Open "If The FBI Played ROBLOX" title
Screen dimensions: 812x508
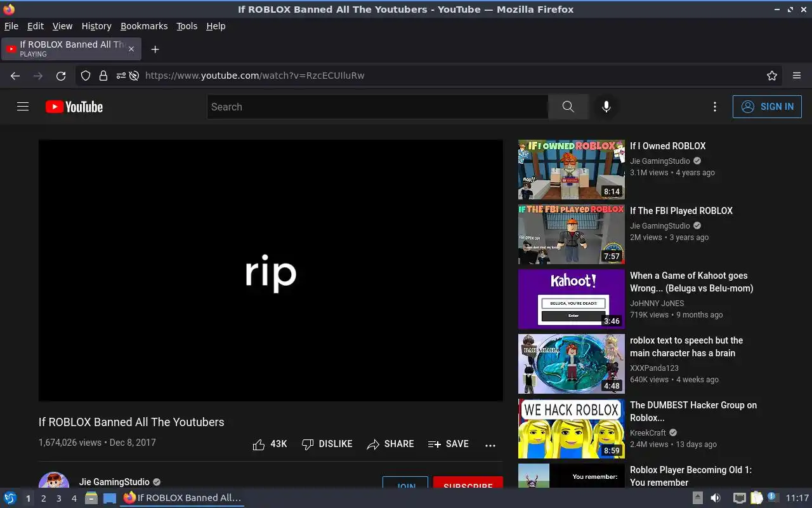coord(681,211)
